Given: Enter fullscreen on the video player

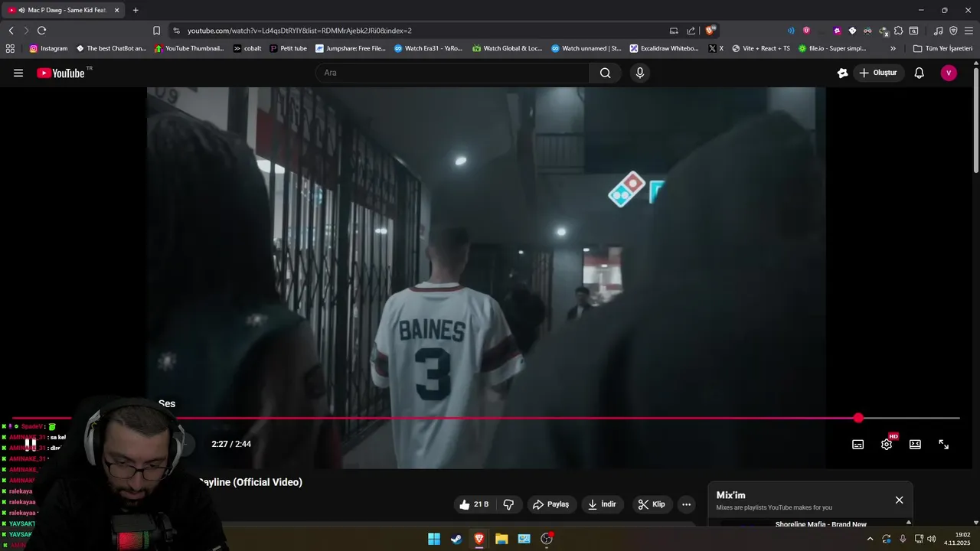Looking at the screenshot, I should click(944, 444).
